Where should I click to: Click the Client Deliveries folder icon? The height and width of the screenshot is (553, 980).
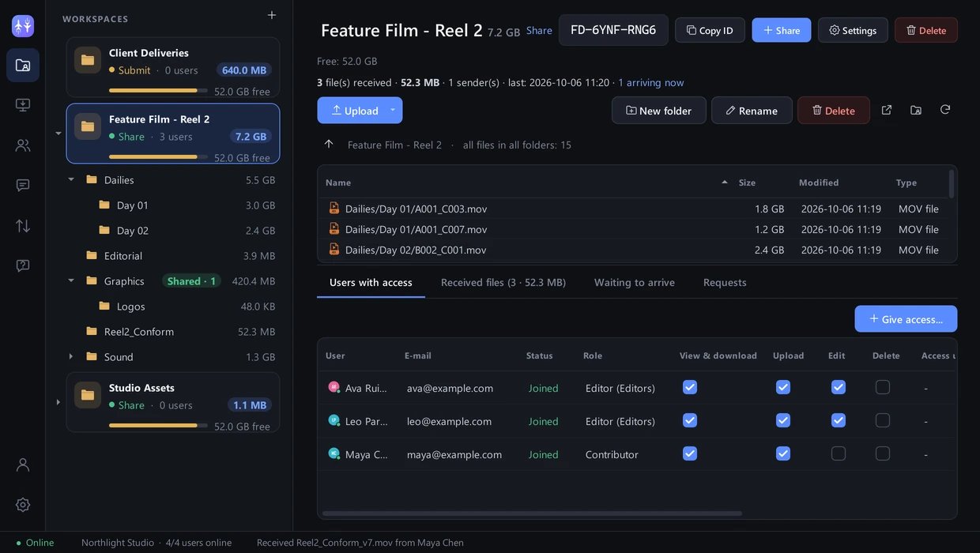pyautogui.click(x=88, y=61)
